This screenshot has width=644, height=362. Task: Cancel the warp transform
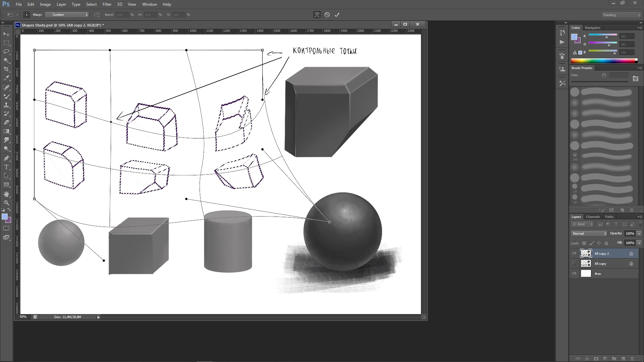pyautogui.click(x=327, y=15)
